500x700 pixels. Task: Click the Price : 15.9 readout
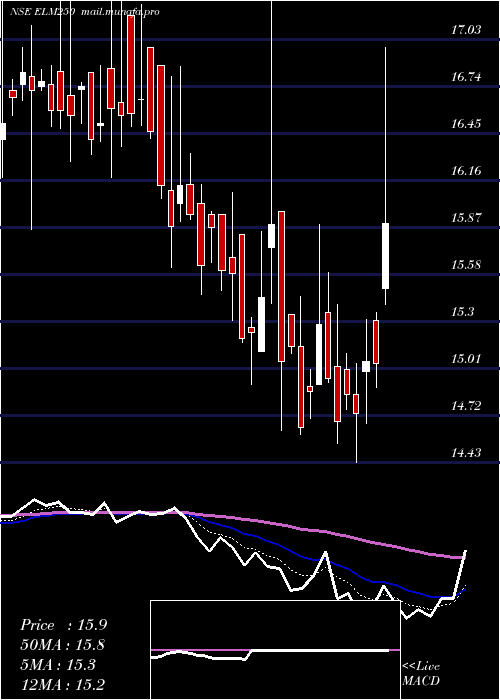[x=63, y=625]
